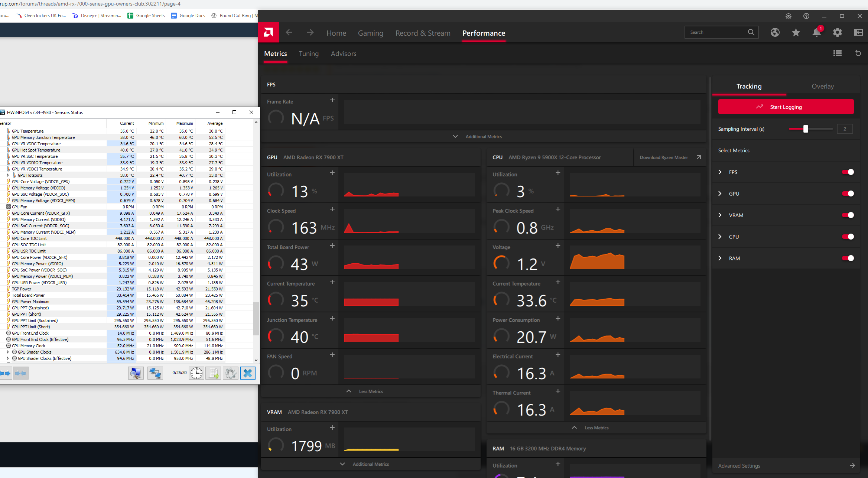
Task: Switch to the Overlay tab
Action: click(x=823, y=86)
